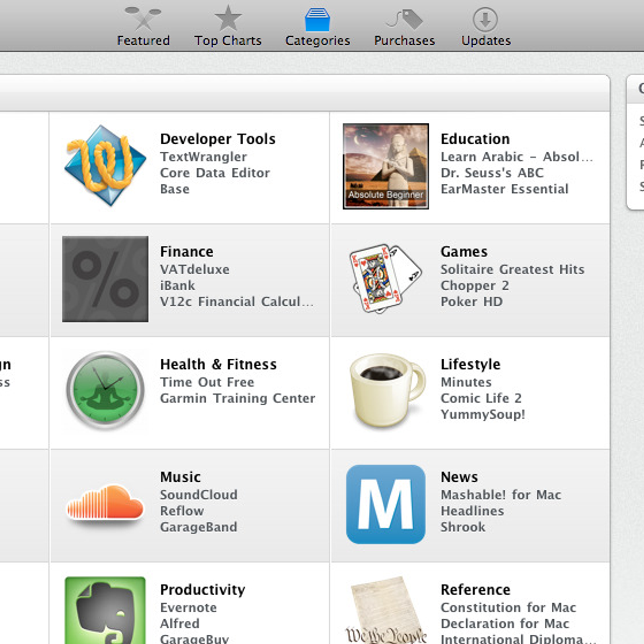This screenshot has height=644, width=644.
Task: Open the GarageBand app link
Action: tap(199, 527)
